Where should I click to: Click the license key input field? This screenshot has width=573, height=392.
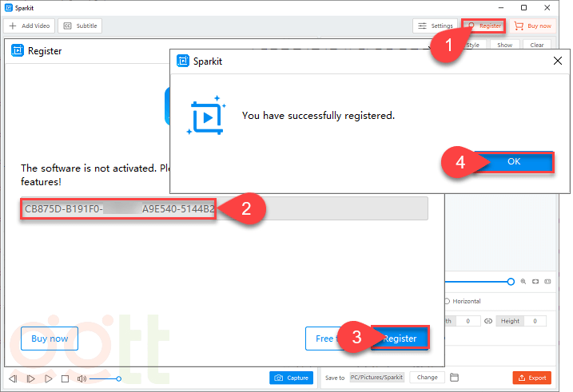point(224,209)
